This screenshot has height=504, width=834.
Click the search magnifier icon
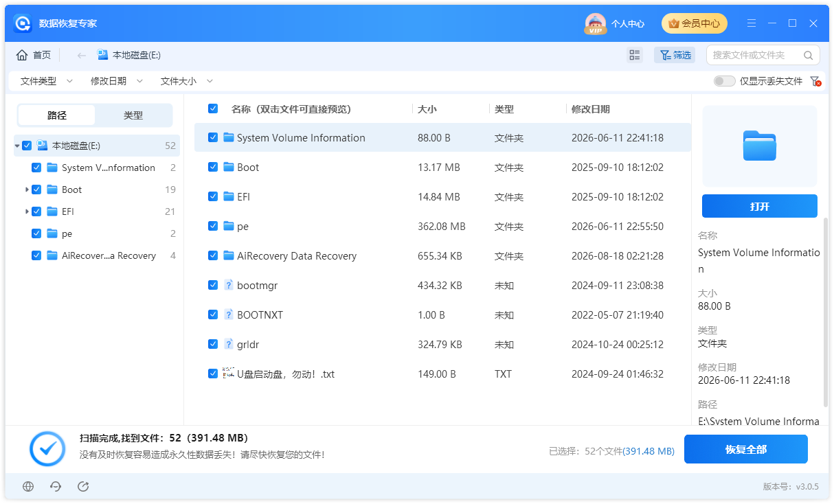(808, 55)
